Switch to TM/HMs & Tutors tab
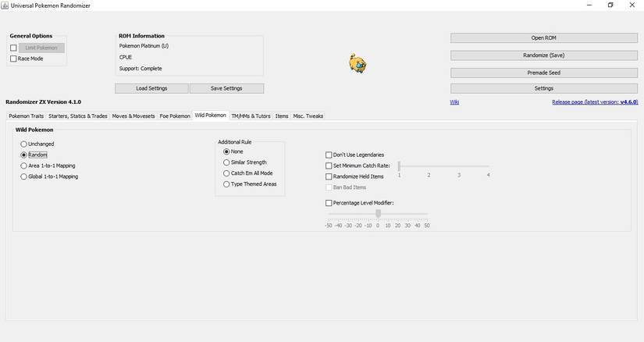Image resolution: width=644 pixels, height=342 pixels. pos(251,116)
